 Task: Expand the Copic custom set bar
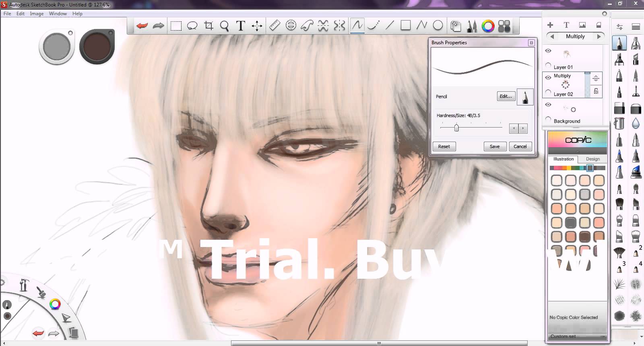click(578, 336)
